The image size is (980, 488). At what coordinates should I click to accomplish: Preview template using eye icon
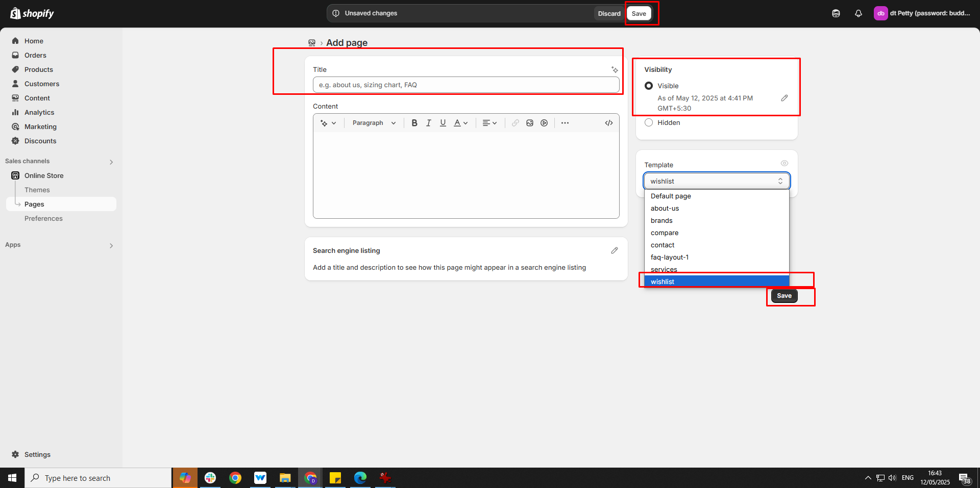pyautogui.click(x=785, y=163)
